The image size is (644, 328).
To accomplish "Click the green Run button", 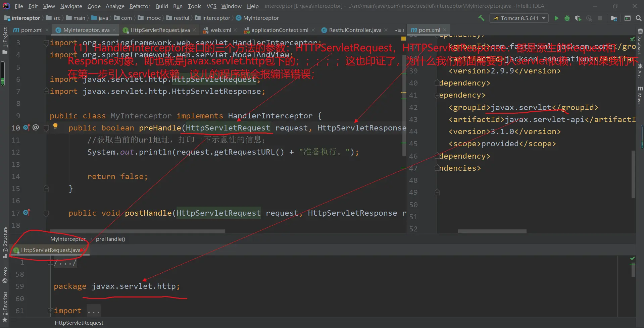I will pos(556,18).
